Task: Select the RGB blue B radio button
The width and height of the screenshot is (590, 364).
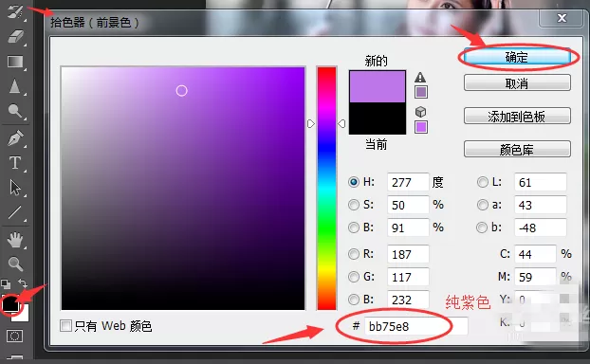Action: tap(354, 300)
